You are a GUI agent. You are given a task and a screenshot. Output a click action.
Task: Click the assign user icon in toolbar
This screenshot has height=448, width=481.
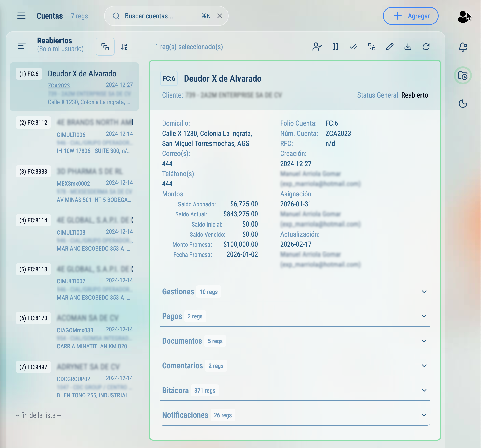pos(317,47)
